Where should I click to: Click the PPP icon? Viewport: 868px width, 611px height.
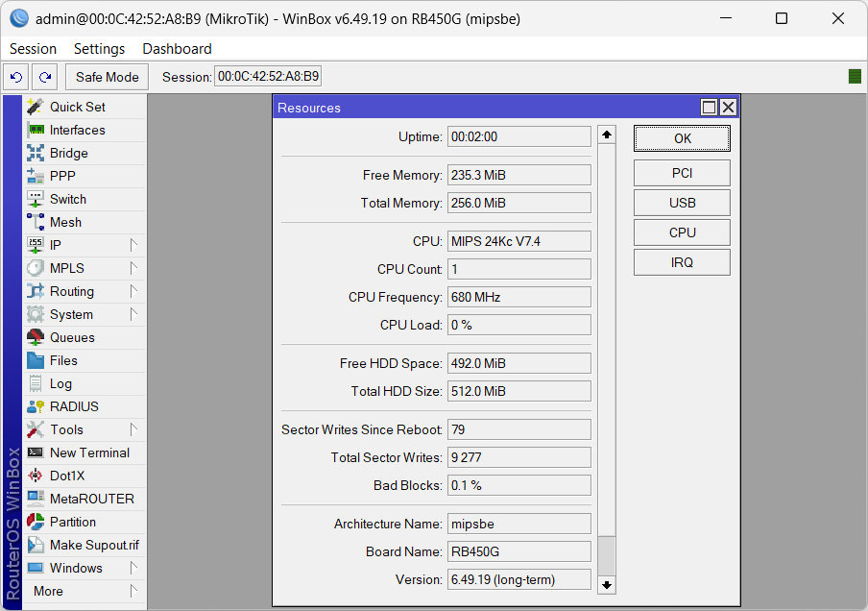(x=36, y=176)
